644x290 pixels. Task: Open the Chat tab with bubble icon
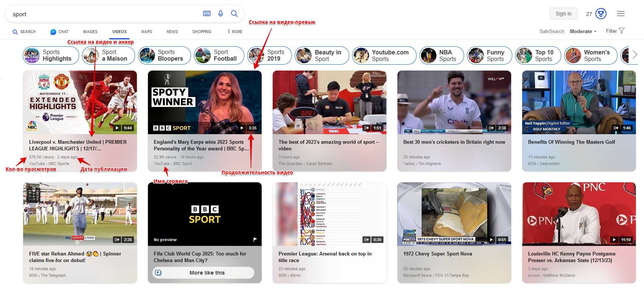59,32
